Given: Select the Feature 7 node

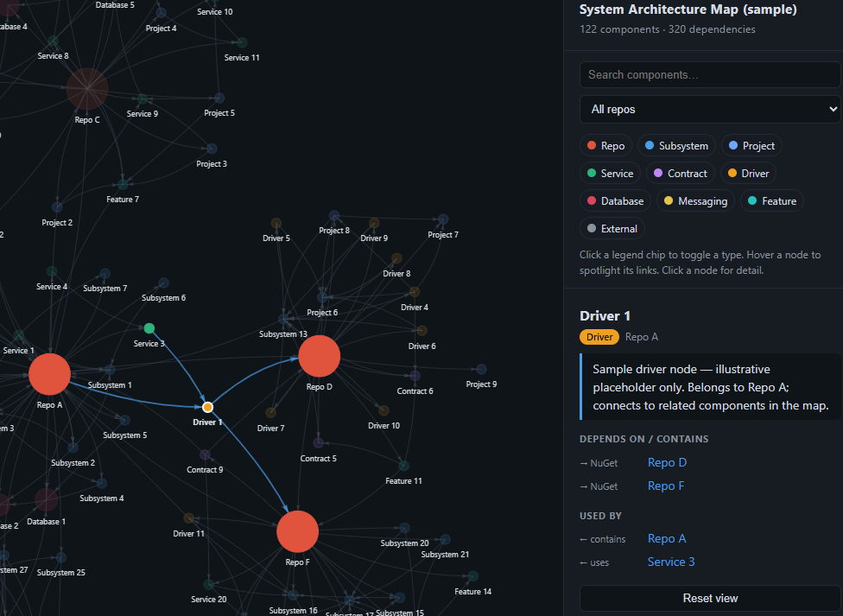Looking at the screenshot, I should click(123, 185).
